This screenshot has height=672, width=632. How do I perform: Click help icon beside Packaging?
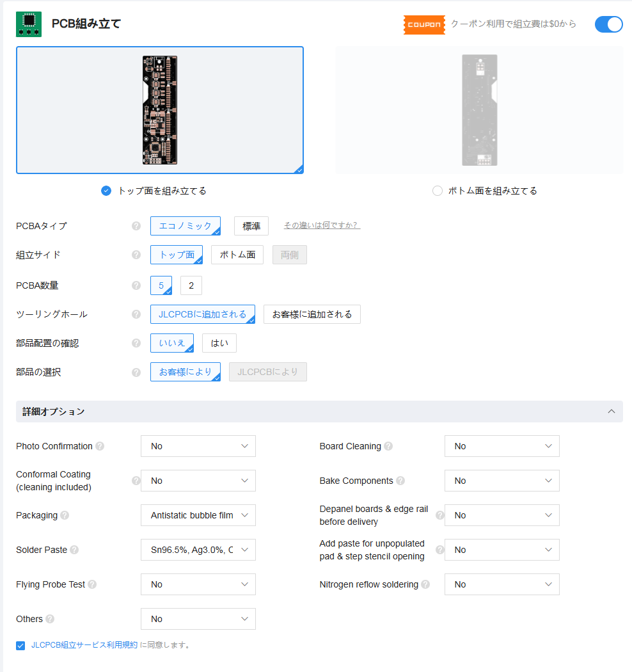[x=65, y=515]
